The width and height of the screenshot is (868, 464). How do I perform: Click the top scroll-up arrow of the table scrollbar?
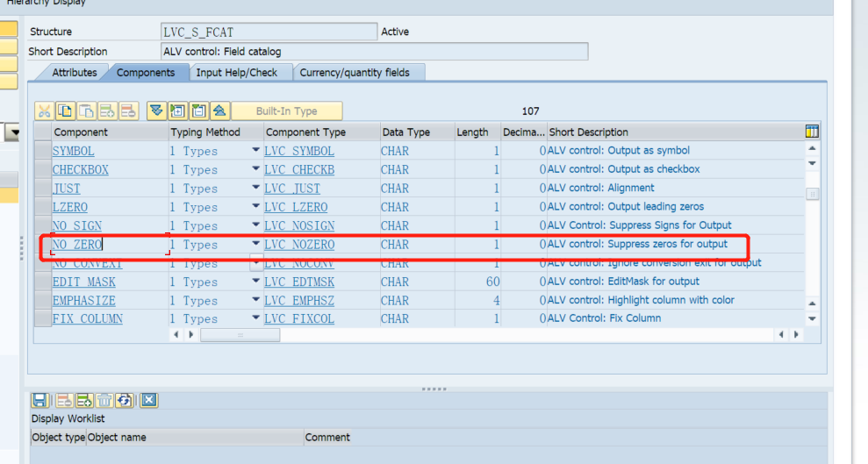[812, 148]
